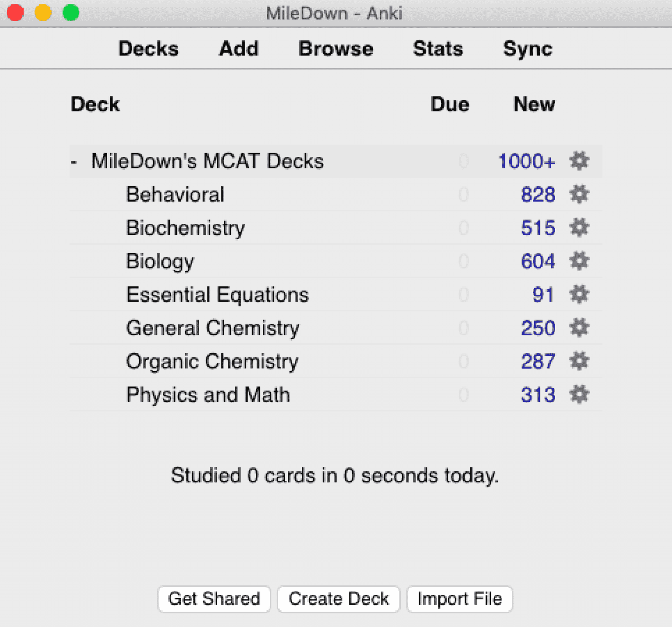Click the gear icon next to Biology

(x=579, y=261)
